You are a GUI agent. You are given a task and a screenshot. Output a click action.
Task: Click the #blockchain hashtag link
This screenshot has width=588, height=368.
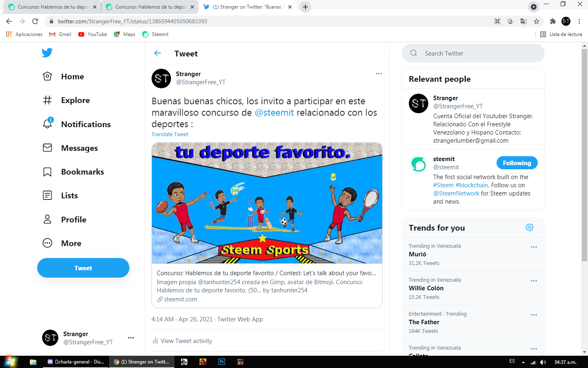(x=472, y=185)
